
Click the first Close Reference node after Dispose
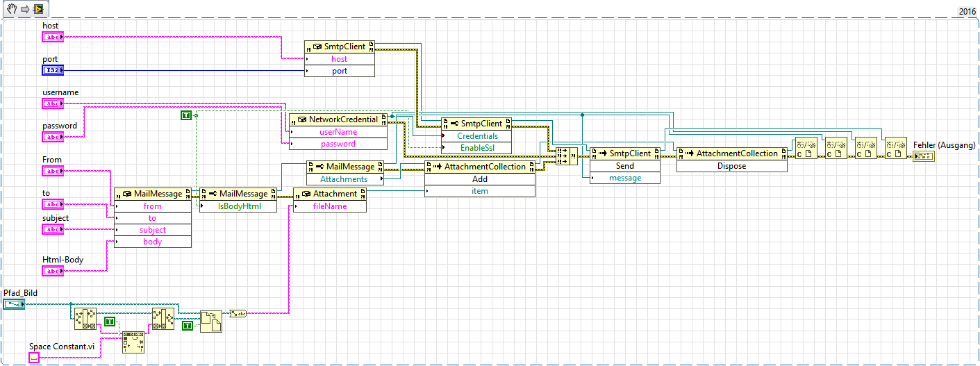[806, 148]
